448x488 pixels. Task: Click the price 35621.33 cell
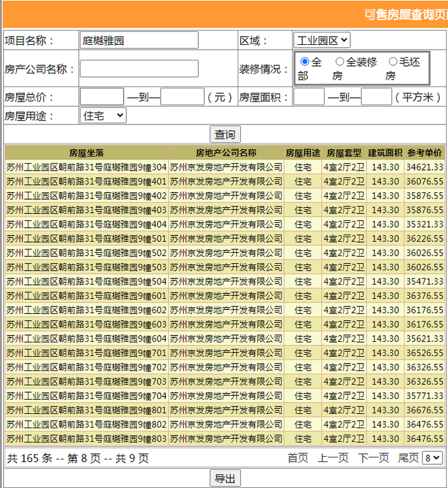424,339
